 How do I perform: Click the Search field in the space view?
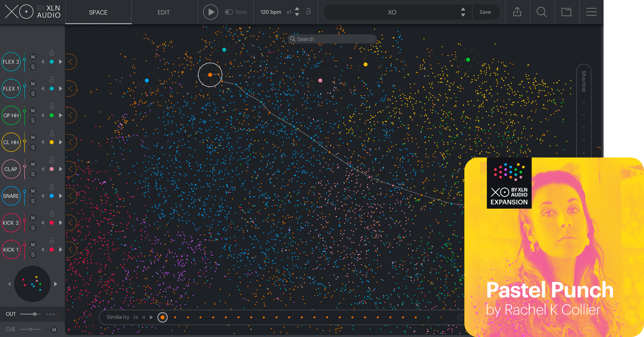(332, 39)
